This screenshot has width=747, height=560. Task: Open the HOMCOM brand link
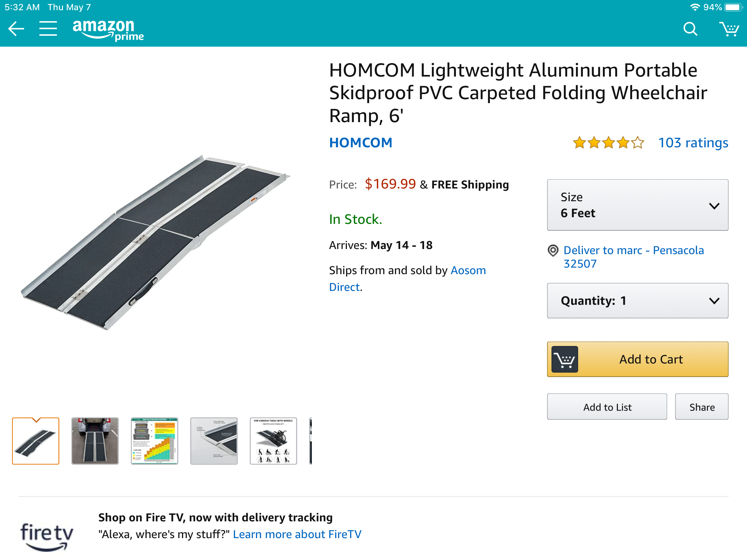(x=360, y=143)
